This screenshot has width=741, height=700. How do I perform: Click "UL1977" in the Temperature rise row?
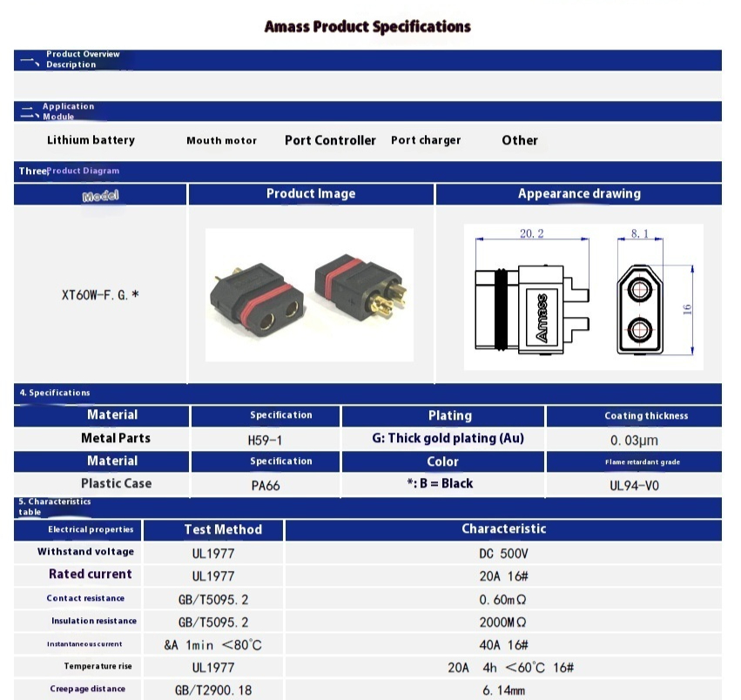pyautogui.click(x=213, y=668)
